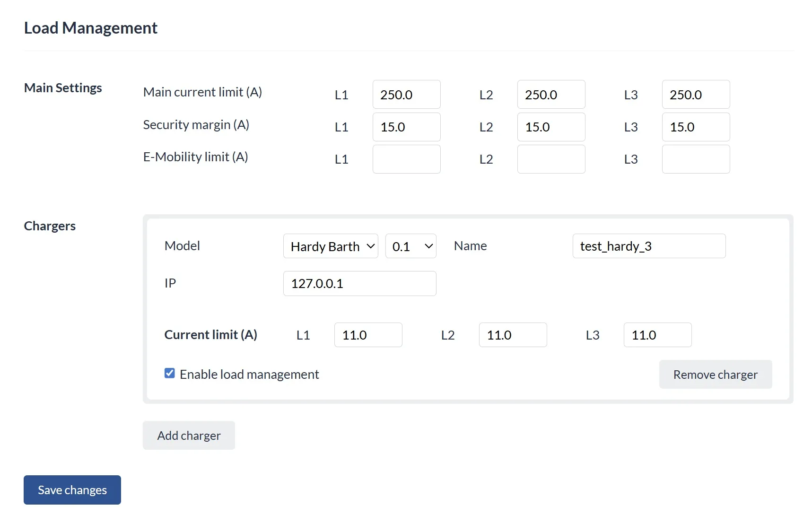This screenshot has height=515, width=812.
Task: Remove the test_hardy_3 charger
Action: 716,374
